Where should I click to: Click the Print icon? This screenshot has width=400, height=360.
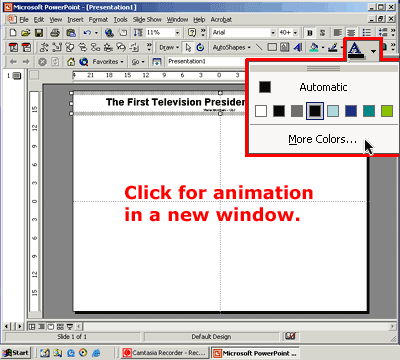coord(55,33)
